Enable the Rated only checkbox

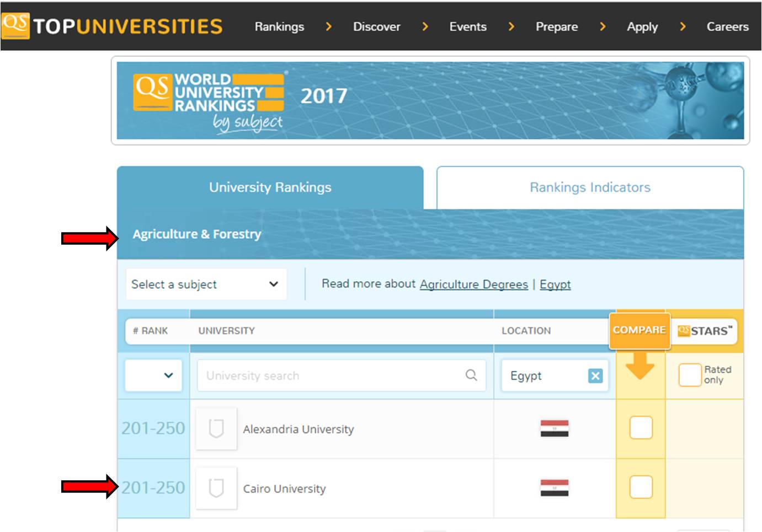point(690,375)
